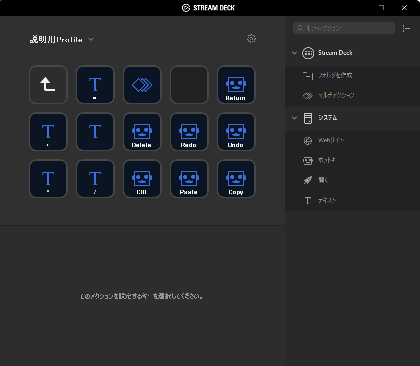Click the action search field
420x366 pixels.
pyautogui.click(x=344, y=28)
